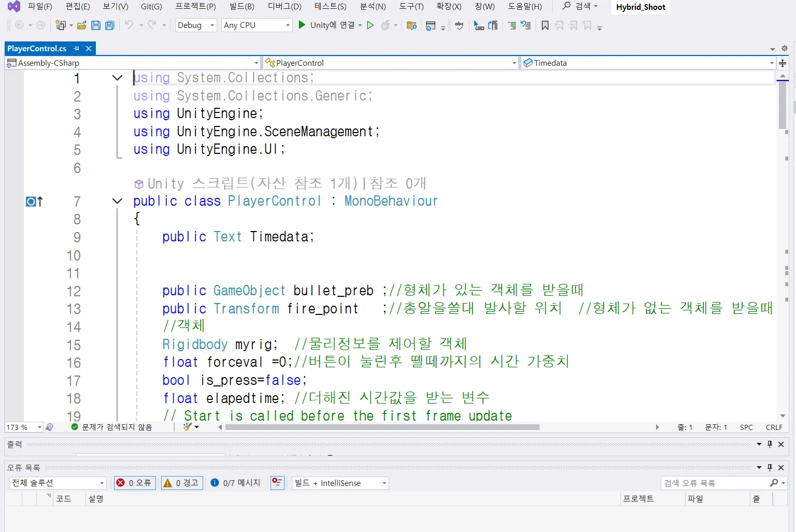Viewport: 796px width, 532px height.
Task: Click the 0 경고 warnings button
Action: (x=181, y=483)
